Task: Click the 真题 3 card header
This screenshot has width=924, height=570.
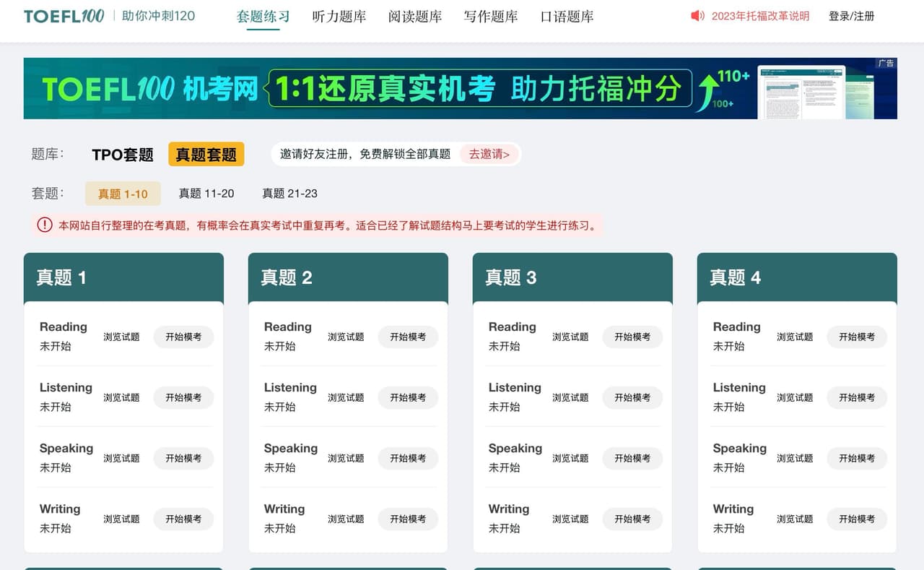Action: 572,277
